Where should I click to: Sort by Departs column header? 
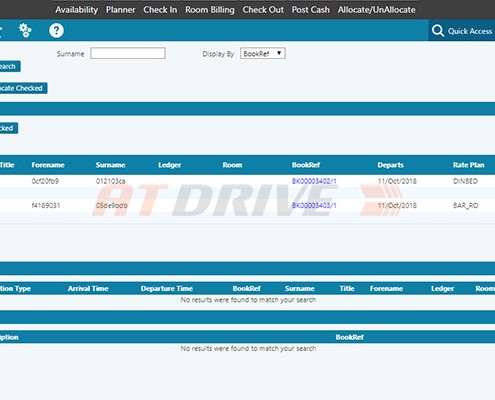[390, 165]
